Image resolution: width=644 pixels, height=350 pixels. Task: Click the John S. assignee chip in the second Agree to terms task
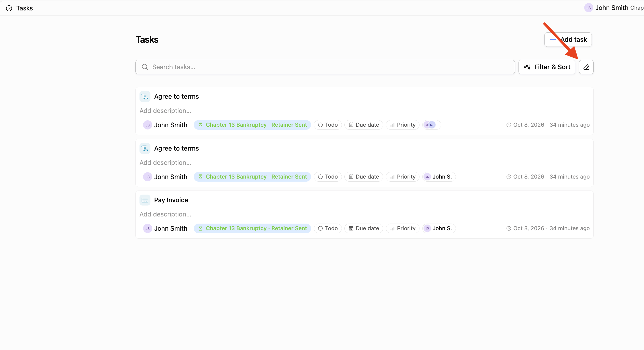point(439,177)
